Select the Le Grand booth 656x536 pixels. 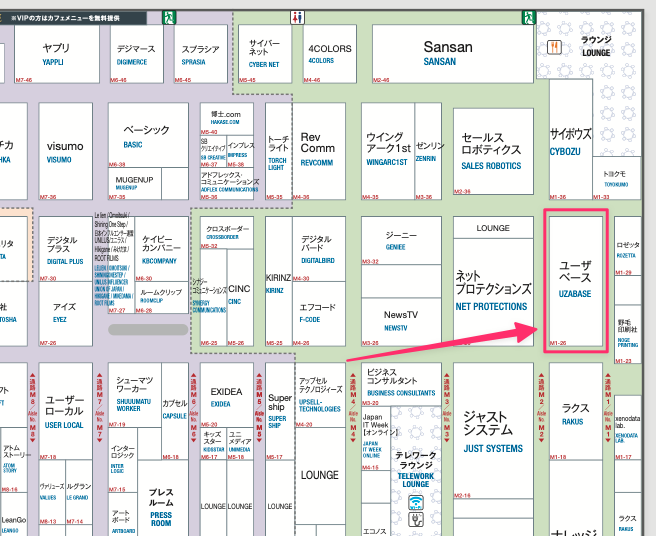[79, 492]
